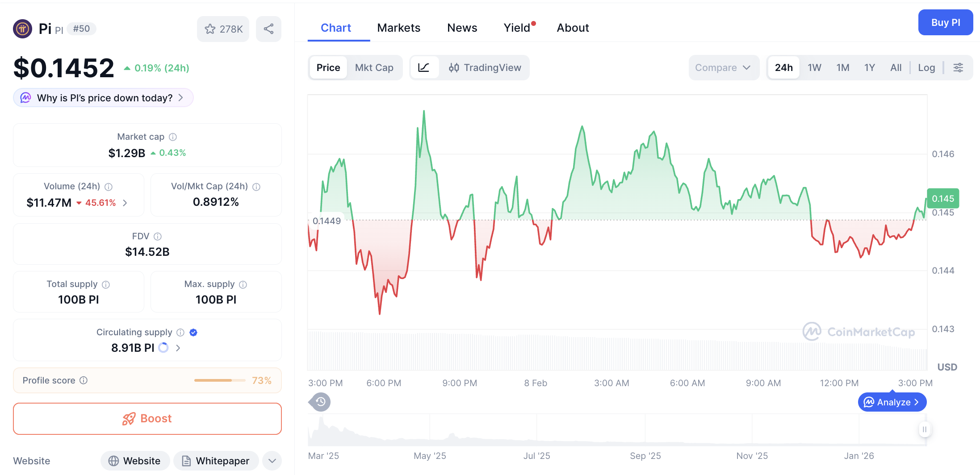Open the Compare dropdown
The width and height of the screenshot is (980, 475).
pyautogui.click(x=723, y=67)
